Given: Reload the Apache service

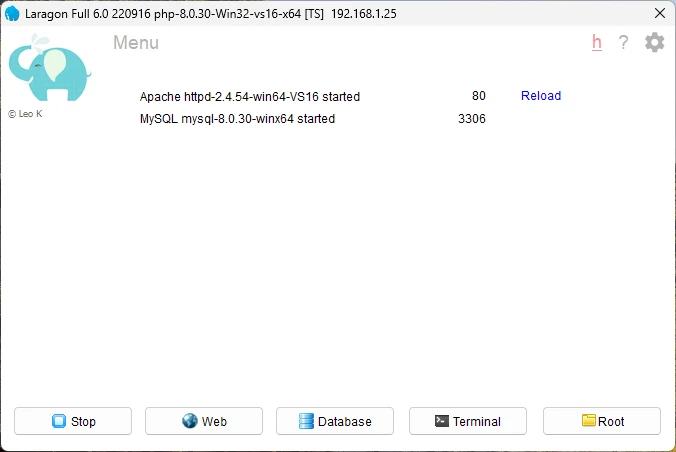Looking at the screenshot, I should pos(541,96).
